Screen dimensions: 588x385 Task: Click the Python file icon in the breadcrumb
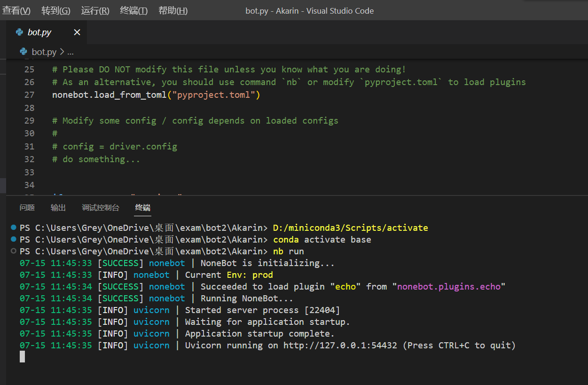coord(24,52)
